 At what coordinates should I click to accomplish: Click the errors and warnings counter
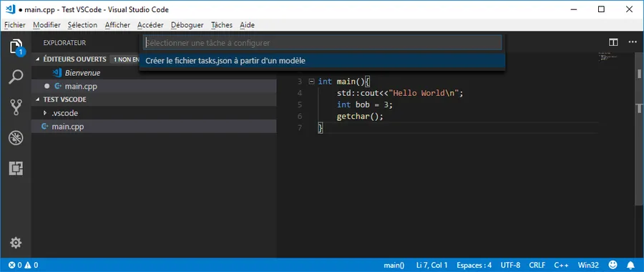click(24, 265)
